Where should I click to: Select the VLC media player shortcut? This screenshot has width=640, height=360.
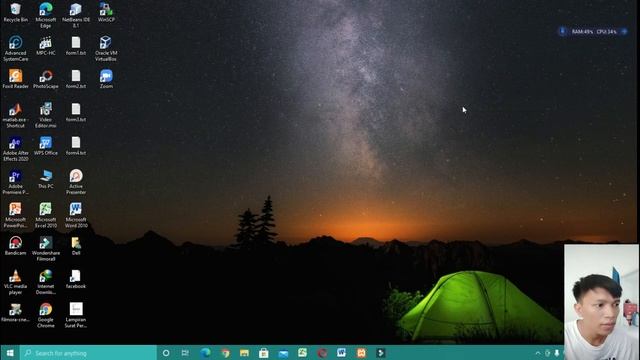(16, 282)
